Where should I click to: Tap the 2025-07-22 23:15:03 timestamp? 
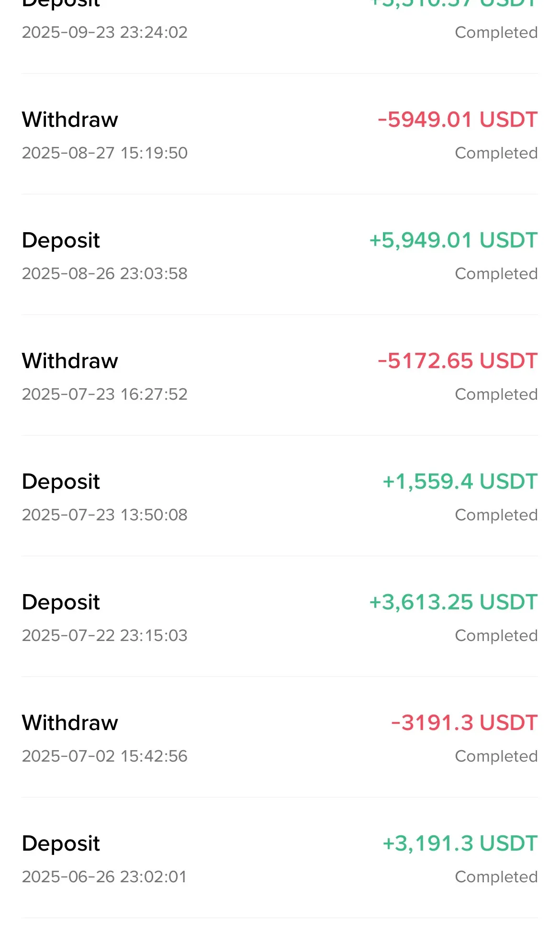point(104,636)
